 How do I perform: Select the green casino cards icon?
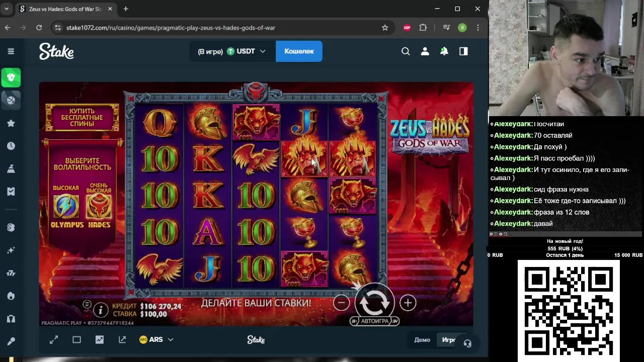(11, 77)
